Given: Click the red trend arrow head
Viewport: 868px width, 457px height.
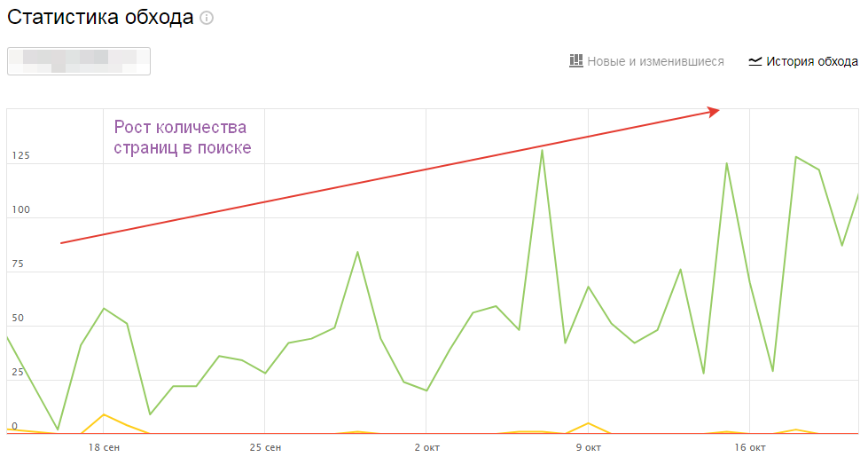Looking at the screenshot, I should click(714, 111).
